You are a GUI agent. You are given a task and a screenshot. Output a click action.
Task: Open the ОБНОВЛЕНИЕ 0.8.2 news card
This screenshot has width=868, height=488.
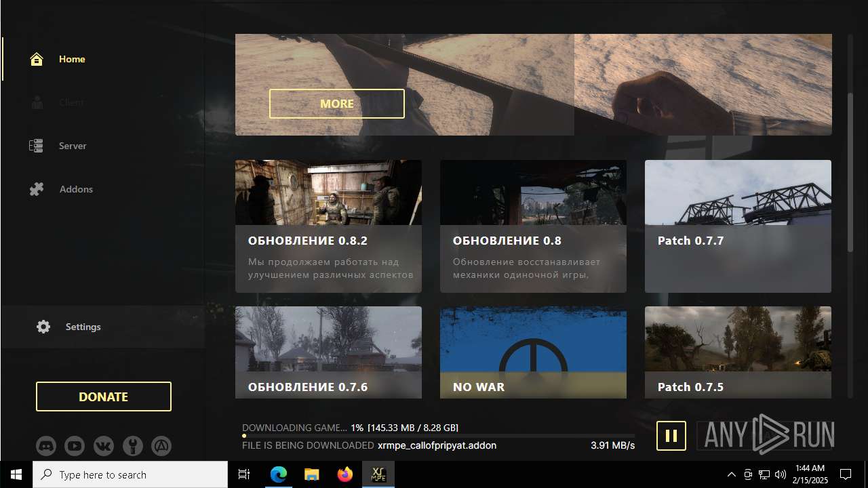click(328, 226)
